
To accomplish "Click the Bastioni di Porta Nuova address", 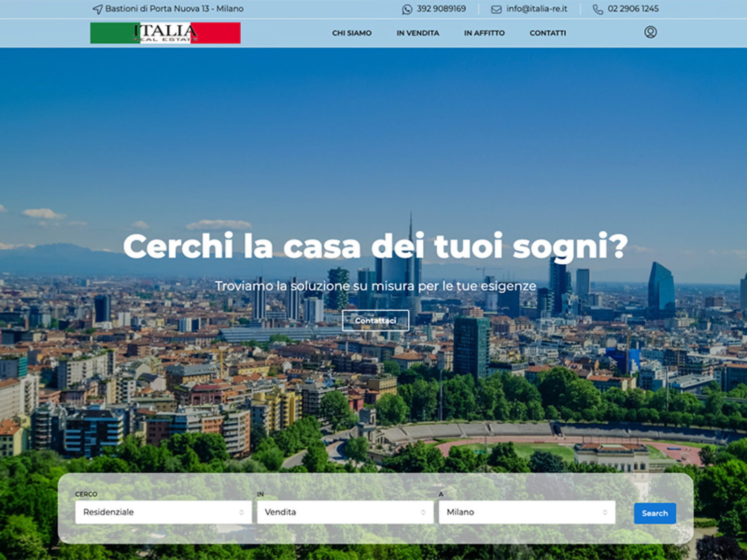I will tap(174, 9).
